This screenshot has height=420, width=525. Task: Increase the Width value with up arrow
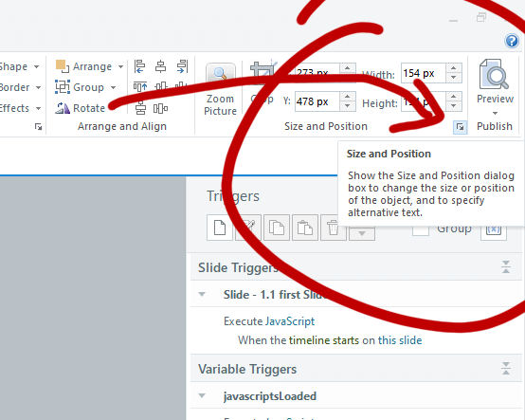click(453, 68)
